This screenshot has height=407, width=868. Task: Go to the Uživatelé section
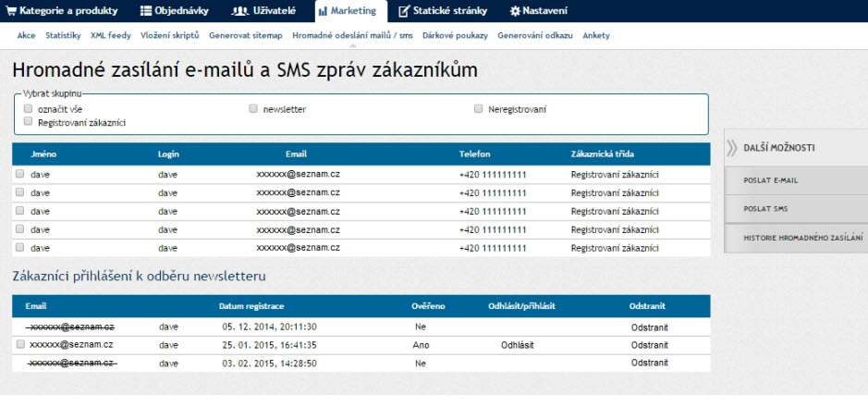[x=265, y=11]
